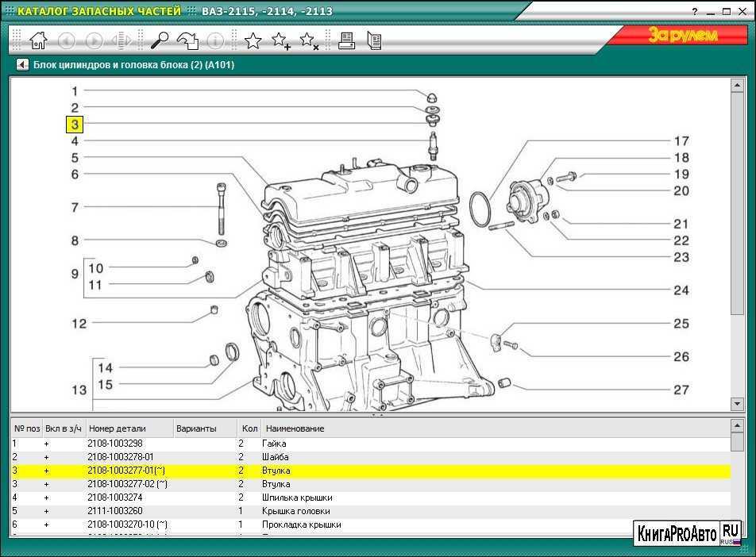Click callout number 13 in diagram
The image size is (756, 557).
(x=79, y=390)
